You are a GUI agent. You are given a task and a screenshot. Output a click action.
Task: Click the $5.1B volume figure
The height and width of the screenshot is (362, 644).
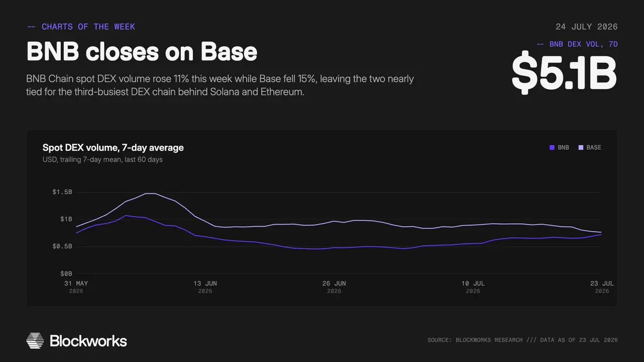(563, 72)
